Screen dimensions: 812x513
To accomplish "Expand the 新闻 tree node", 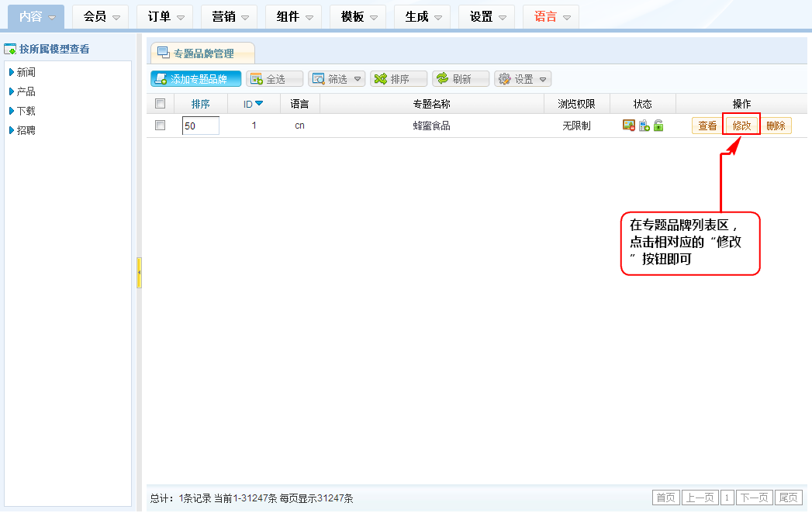I will tap(12, 72).
